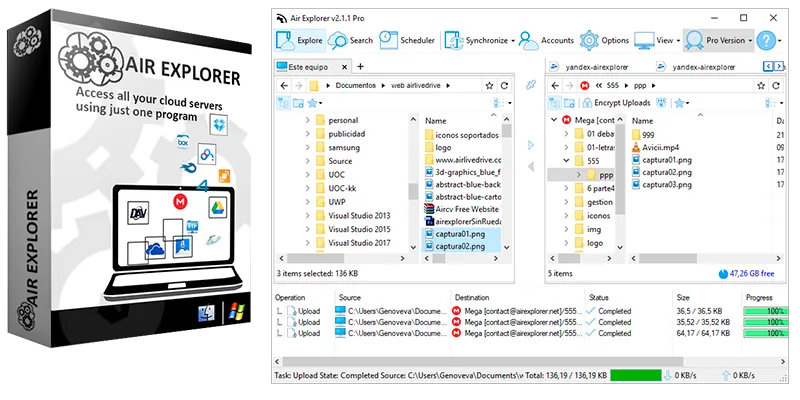Open the Options gear

tap(604, 40)
